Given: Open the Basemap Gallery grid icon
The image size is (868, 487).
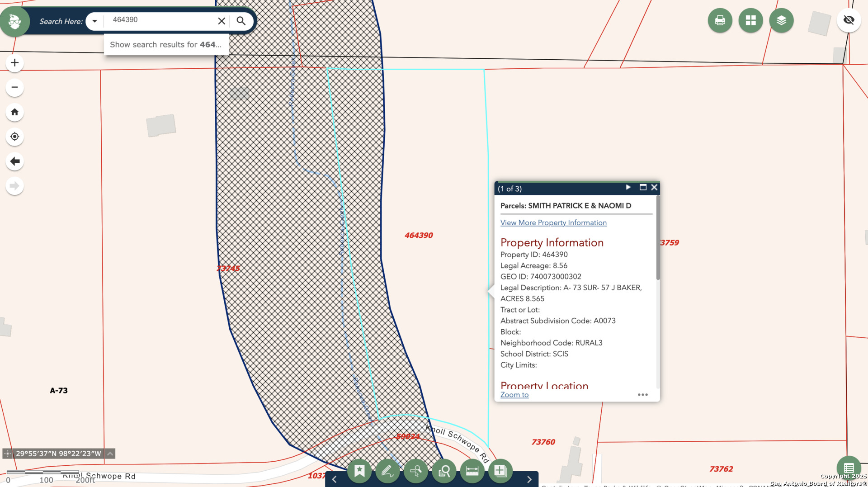Looking at the screenshot, I should [750, 21].
